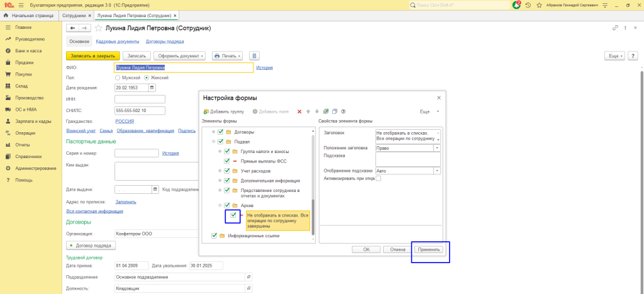Select the 'Мужской' radio button
The image size is (644, 294).
click(x=118, y=77)
